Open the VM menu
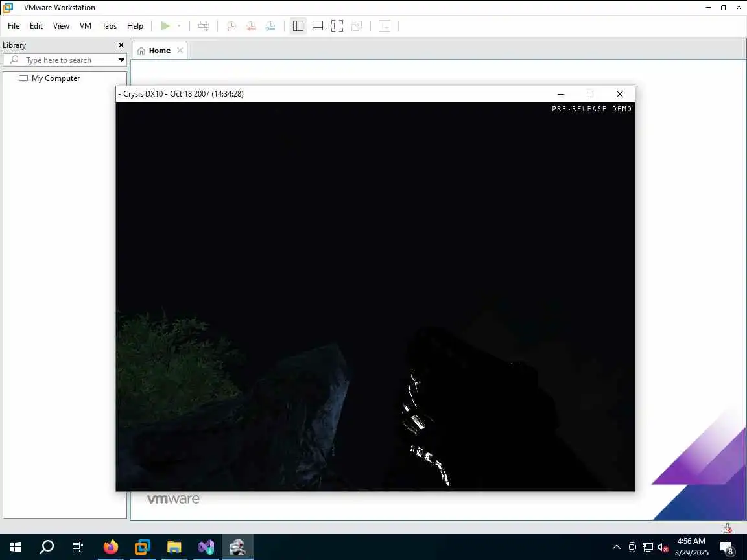The height and width of the screenshot is (560, 747). tap(86, 26)
